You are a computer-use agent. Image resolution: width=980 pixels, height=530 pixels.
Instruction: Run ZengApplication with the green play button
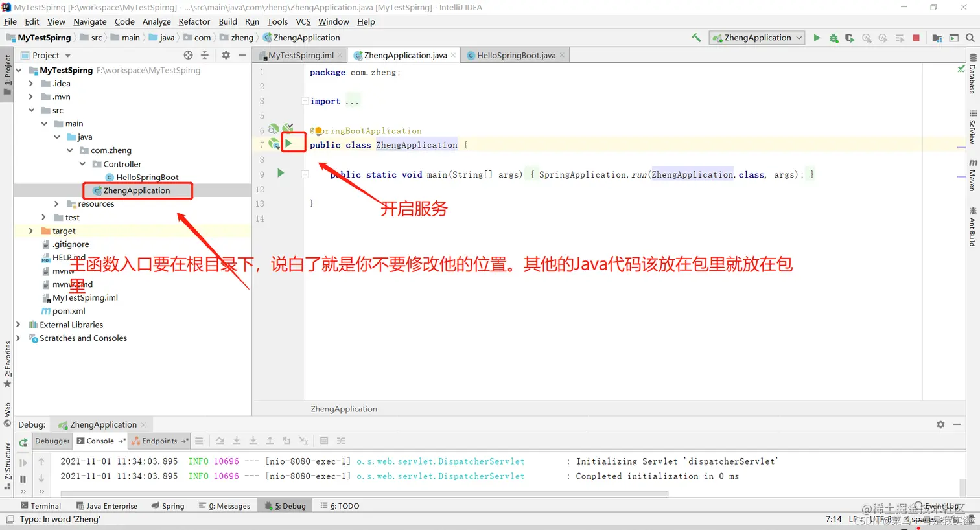click(817, 38)
